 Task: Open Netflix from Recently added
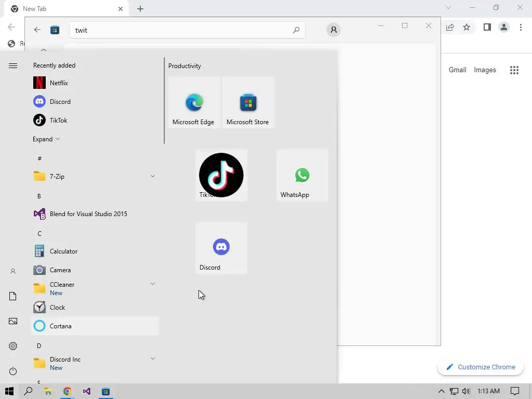95,83
